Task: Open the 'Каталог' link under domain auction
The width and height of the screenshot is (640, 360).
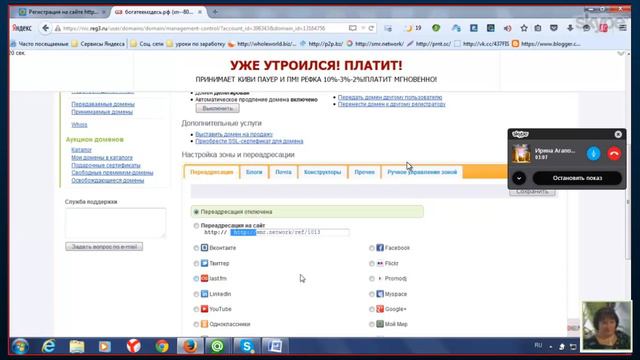Action: pyautogui.click(x=81, y=150)
